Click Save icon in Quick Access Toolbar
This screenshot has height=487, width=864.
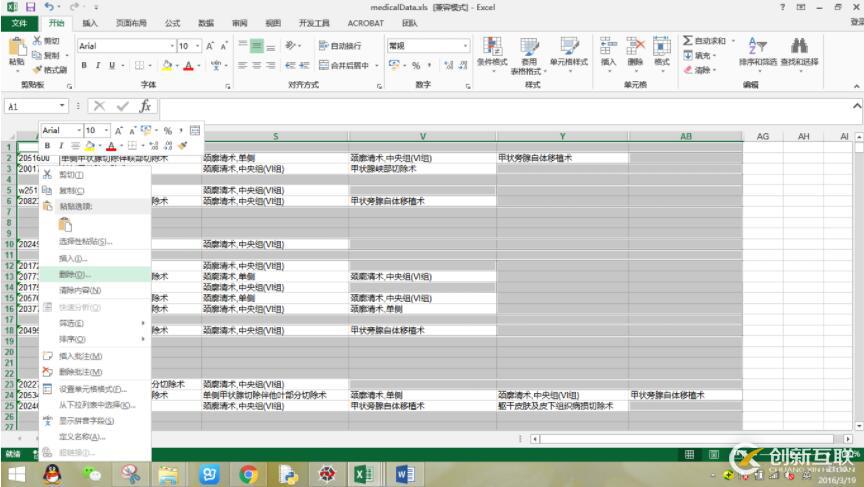pyautogui.click(x=30, y=7)
